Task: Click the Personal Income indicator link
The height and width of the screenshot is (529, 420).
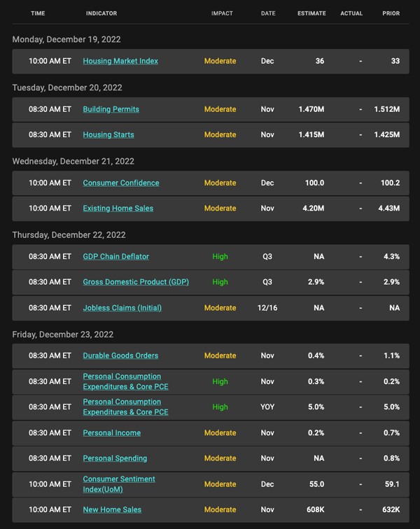Action: [111, 433]
